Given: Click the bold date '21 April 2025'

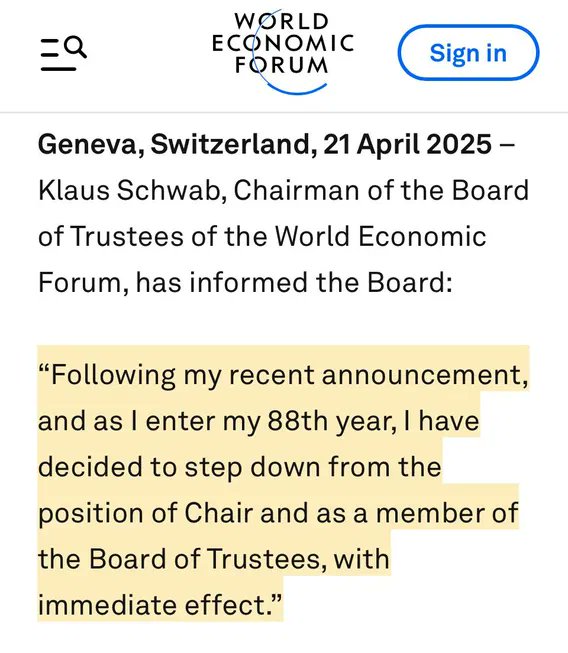Looking at the screenshot, I should tap(407, 144).
